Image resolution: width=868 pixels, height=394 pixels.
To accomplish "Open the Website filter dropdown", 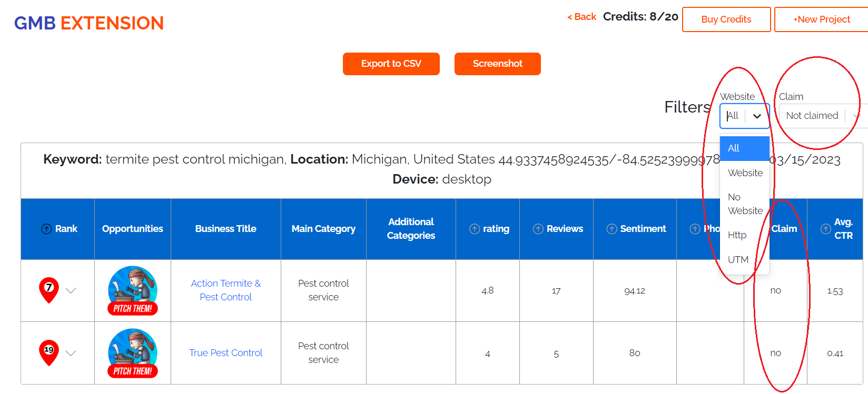I will [745, 116].
